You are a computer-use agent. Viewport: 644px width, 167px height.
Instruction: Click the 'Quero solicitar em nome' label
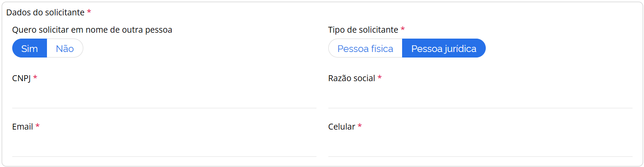92,30
